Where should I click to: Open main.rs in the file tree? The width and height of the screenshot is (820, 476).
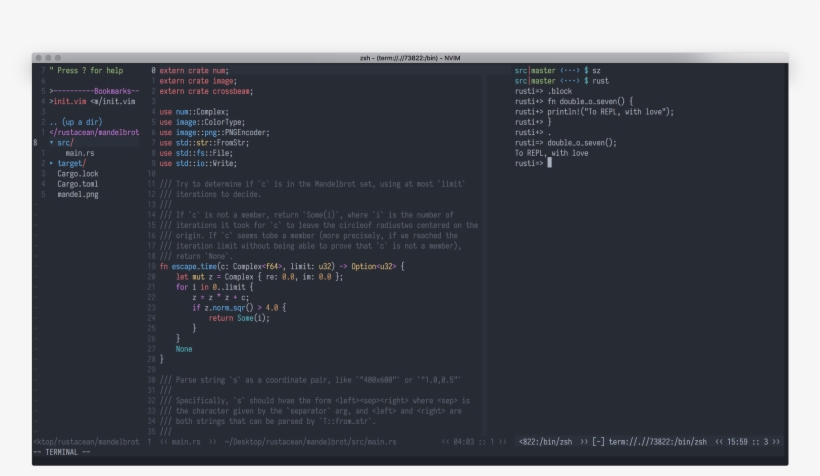tap(80, 153)
